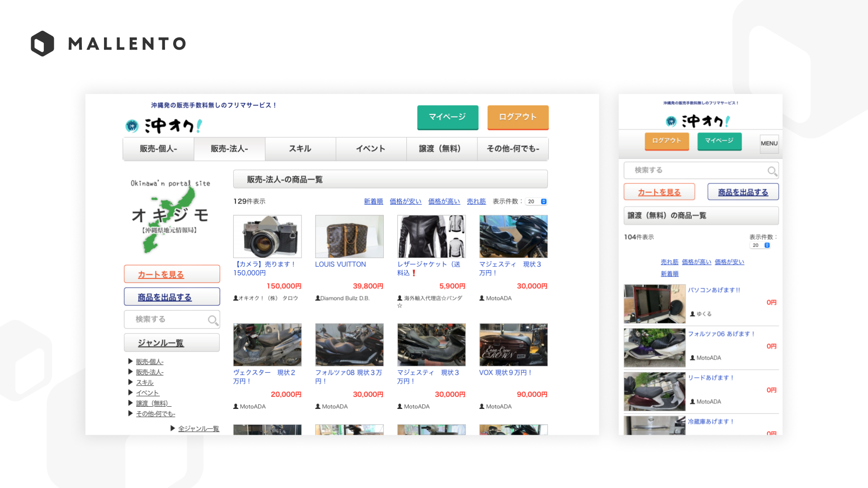868x488 pixels.
Task: Click the desktop 沖オク site logo
Action: point(165,126)
